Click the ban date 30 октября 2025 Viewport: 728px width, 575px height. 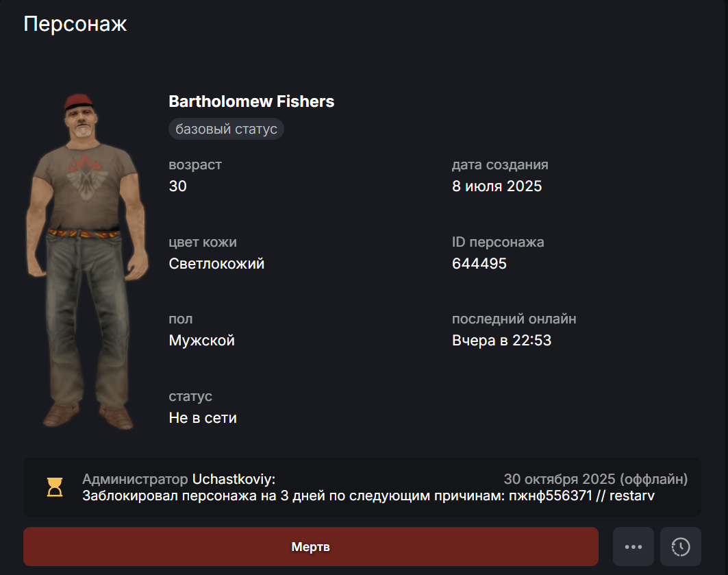[560, 479]
